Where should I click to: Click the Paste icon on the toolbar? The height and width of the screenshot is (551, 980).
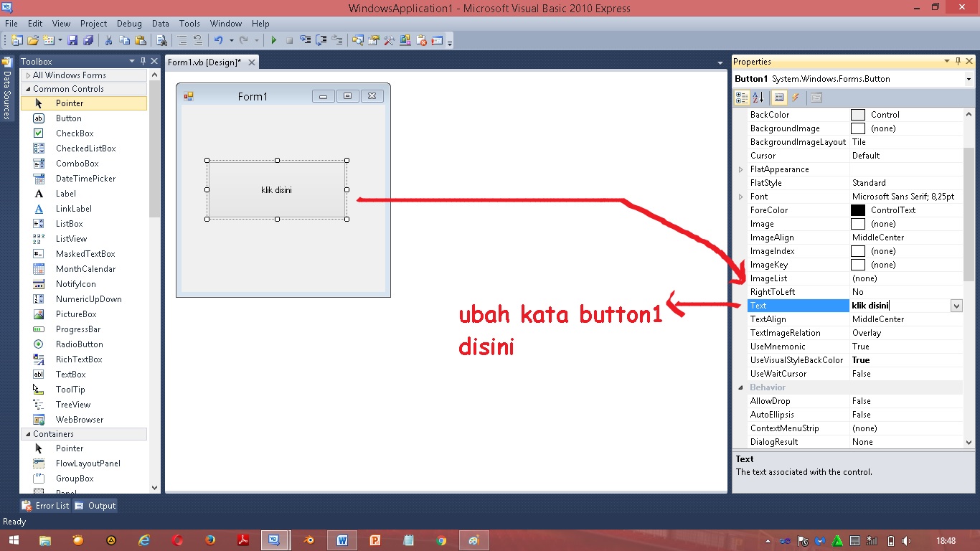click(141, 39)
